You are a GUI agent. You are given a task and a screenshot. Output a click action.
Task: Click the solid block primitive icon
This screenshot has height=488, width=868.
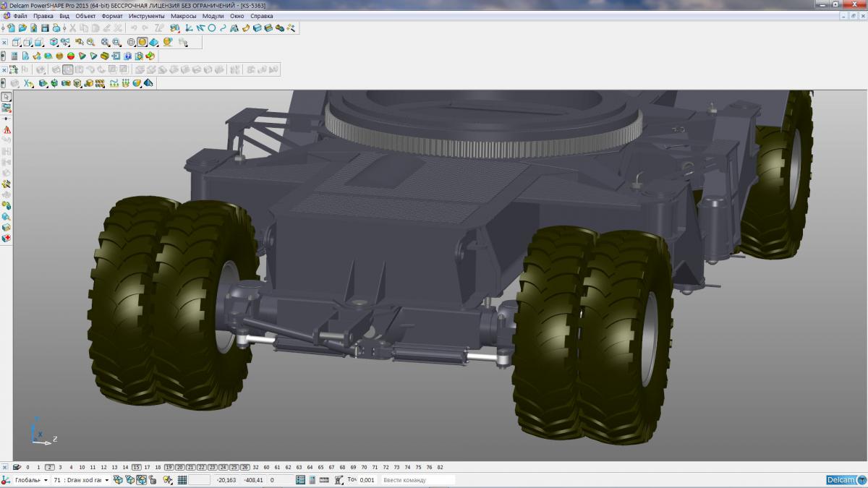[x=43, y=83]
